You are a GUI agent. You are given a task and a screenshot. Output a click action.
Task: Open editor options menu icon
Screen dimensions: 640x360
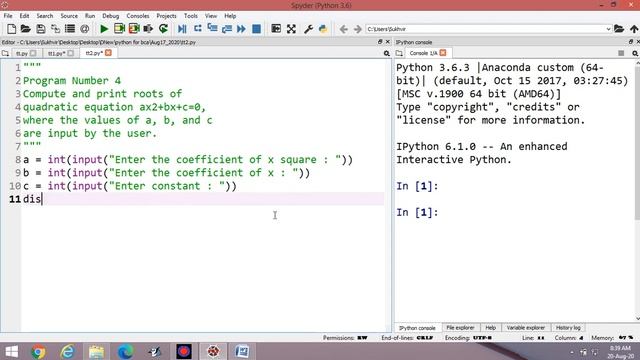[386, 53]
